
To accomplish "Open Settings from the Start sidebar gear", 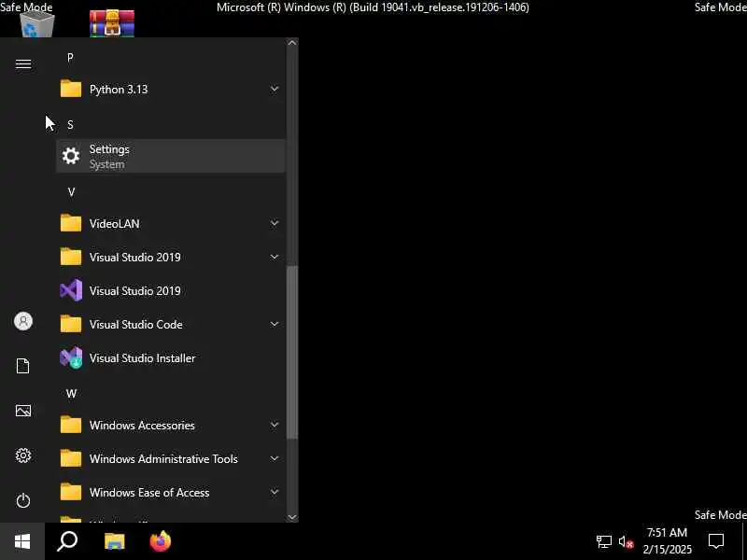I will [22, 455].
